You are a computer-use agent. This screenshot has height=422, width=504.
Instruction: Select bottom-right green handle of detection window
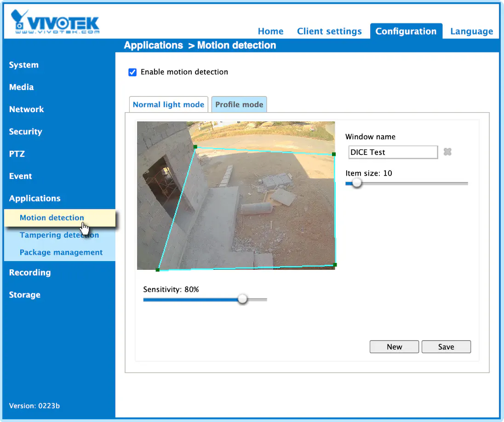pos(335,265)
